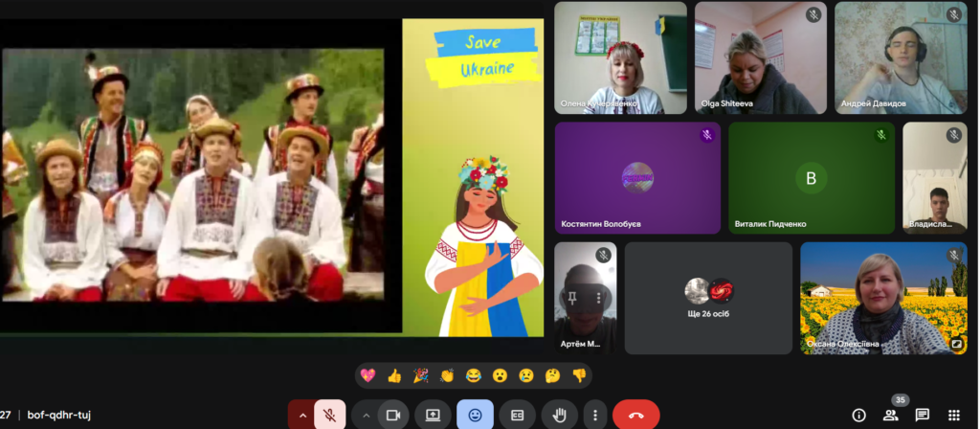Unmute the microphone button
980x429 pixels.
point(329,415)
